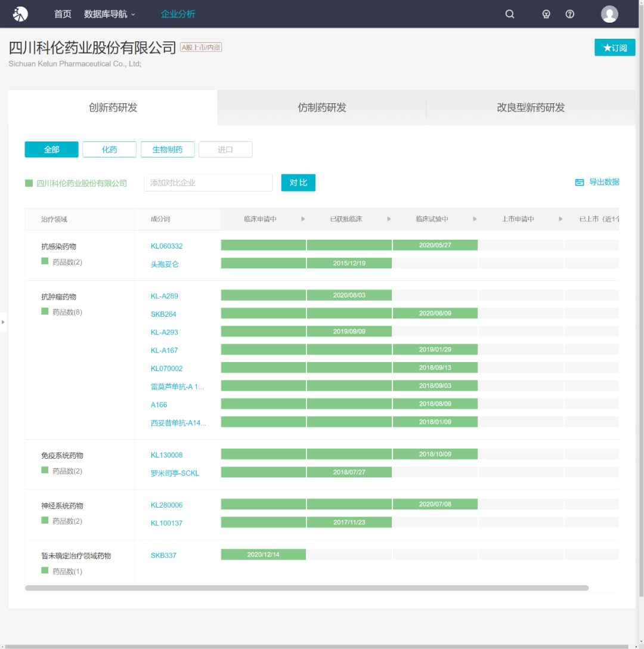Screen dimensions: 644x649
Task: Switch to the 创新药研发 tab
Action: pos(113,107)
